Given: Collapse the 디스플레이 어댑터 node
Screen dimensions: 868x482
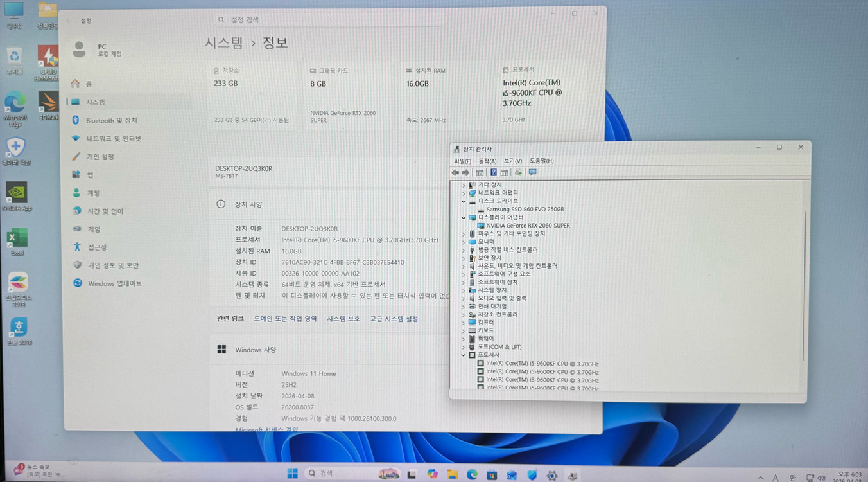Looking at the screenshot, I should [463, 217].
